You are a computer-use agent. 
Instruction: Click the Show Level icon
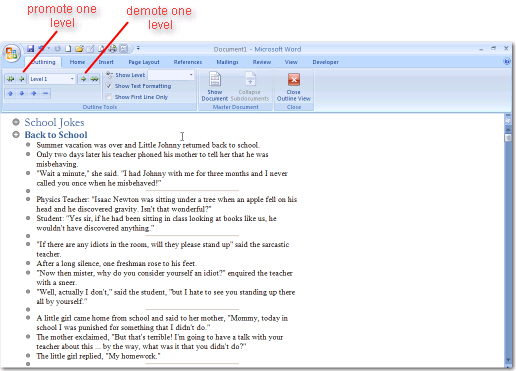[x=109, y=75]
